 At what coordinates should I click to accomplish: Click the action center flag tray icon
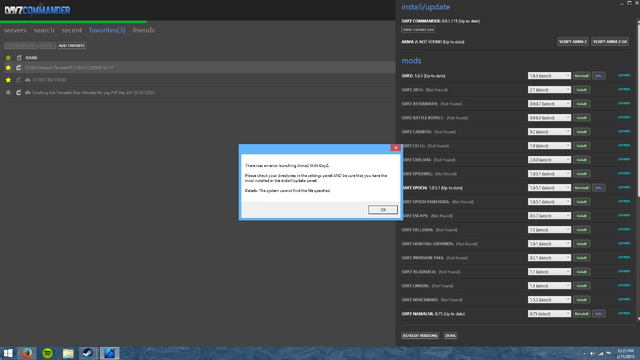pos(609,353)
